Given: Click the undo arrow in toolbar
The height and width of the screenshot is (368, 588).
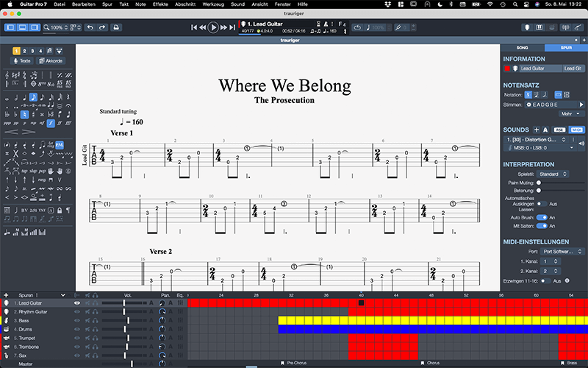Looking at the screenshot, I should [90, 27].
